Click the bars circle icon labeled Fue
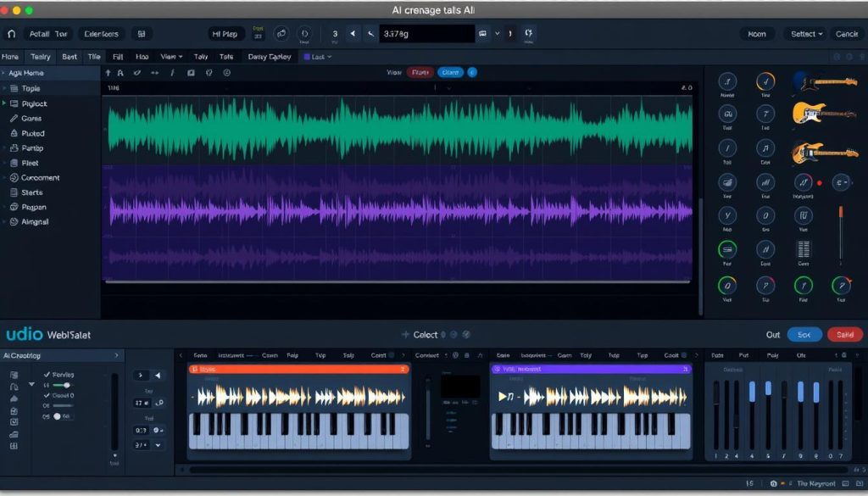This screenshot has width=868, height=496. pos(765,182)
